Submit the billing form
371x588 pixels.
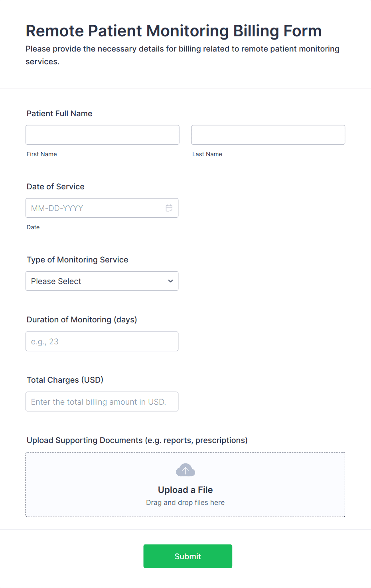(x=188, y=556)
